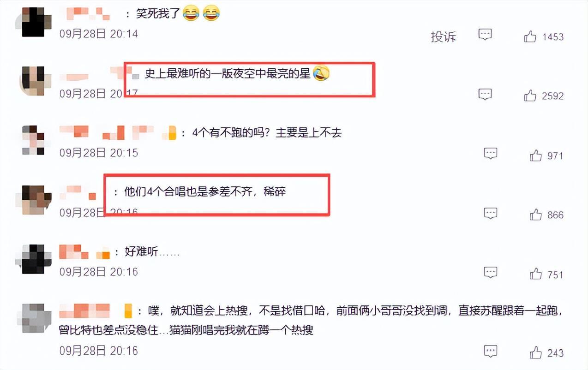Open replies on the 笑死我了 comment
Screen dimensions: 588x370
(485, 35)
